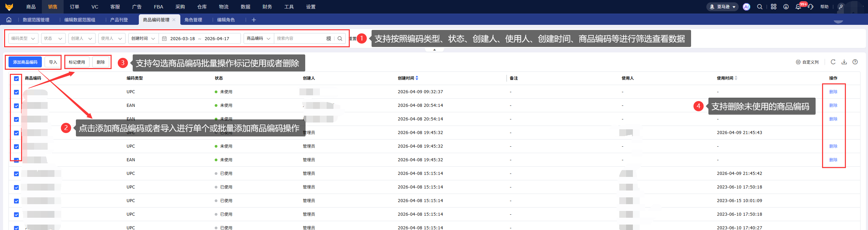
Task: Switch to 角色管理 tab
Action: (x=193, y=20)
